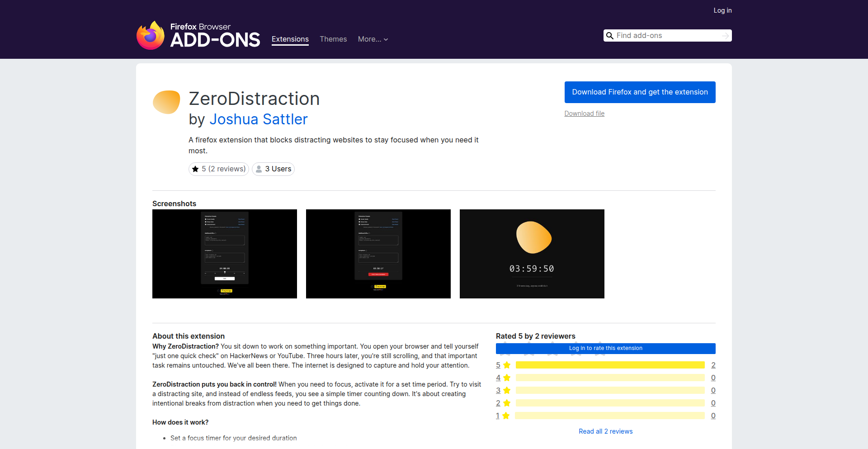Click the "3" rating label link
Screen dimensions: 868x449
click(498, 390)
